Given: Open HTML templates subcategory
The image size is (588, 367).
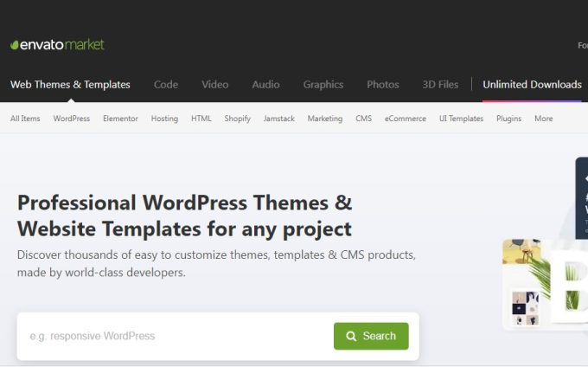Looking at the screenshot, I should pos(201,119).
